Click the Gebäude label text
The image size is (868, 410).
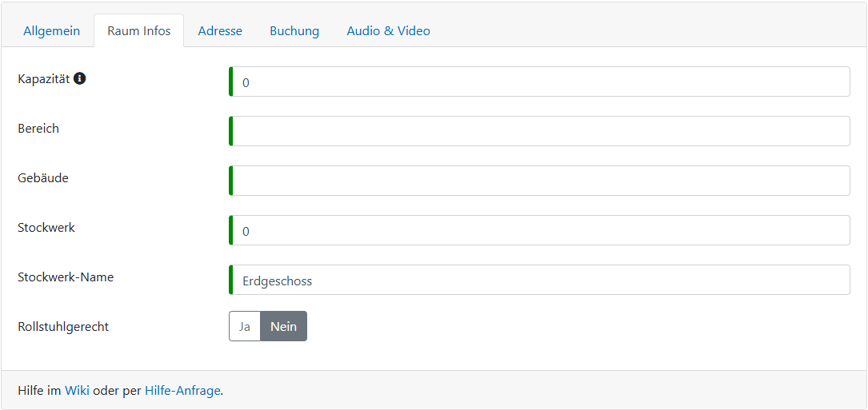(43, 178)
